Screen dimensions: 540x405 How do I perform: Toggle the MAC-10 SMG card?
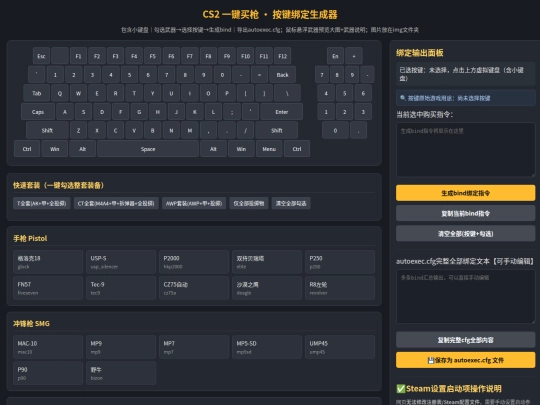[x=48, y=347]
